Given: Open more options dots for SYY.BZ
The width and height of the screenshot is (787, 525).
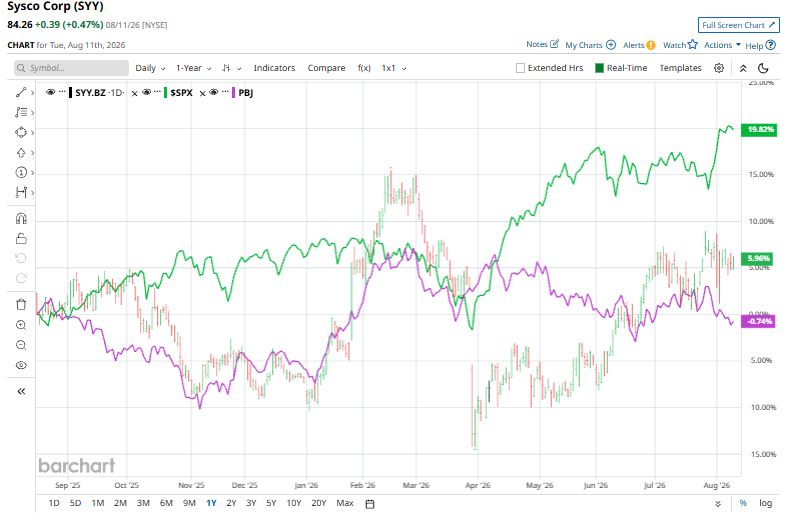Looking at the screenshot, I should (62, 92).
